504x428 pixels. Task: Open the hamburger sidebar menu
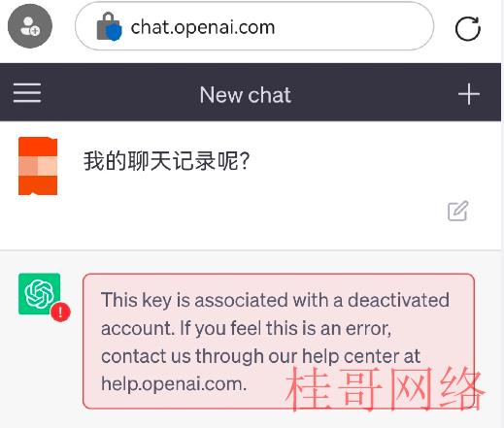click(27, 93)
